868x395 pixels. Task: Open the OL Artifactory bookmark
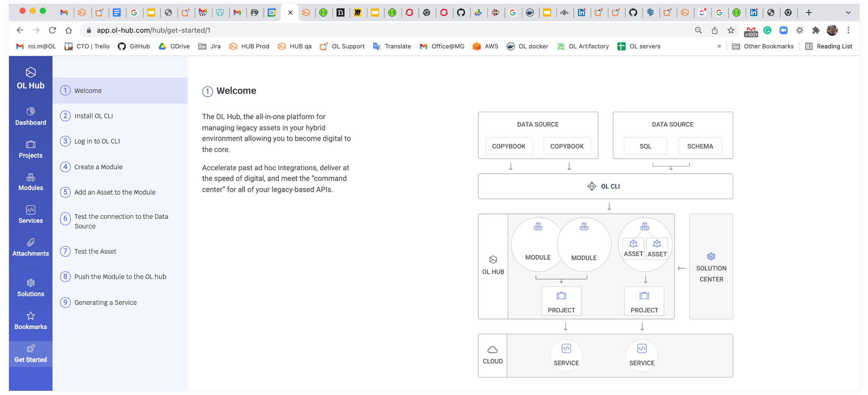coord(583,46)
